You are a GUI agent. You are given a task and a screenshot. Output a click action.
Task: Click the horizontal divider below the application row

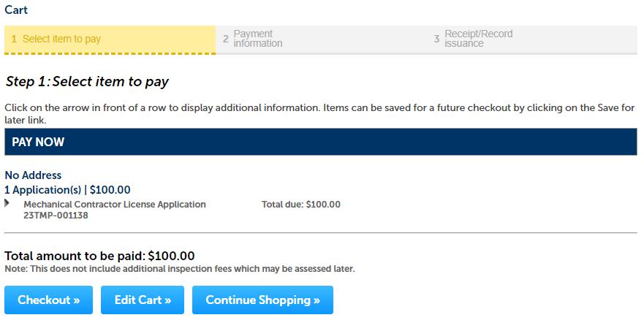pos(320,232)
